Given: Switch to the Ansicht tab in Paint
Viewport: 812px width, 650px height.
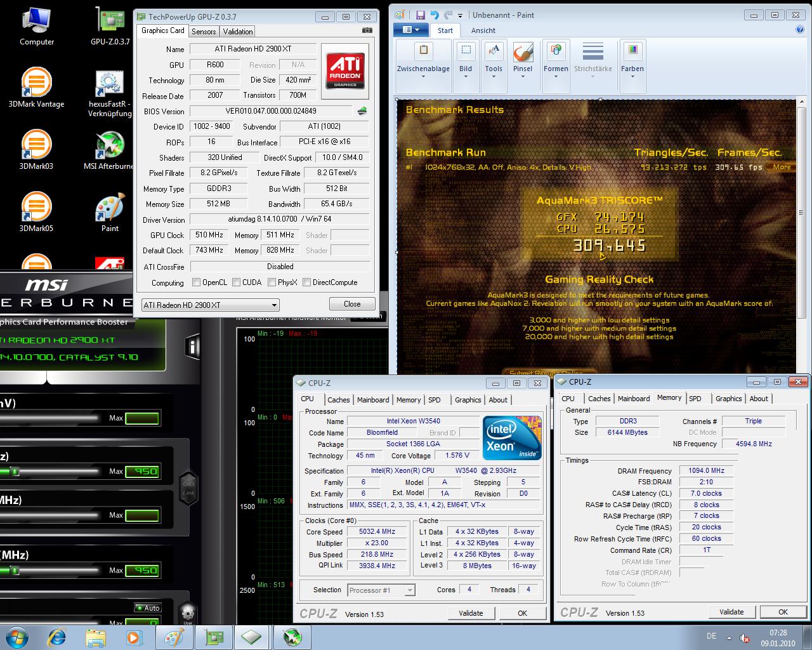Looking at the screenshot, I should pyautogui.click(x=483, y=30).
